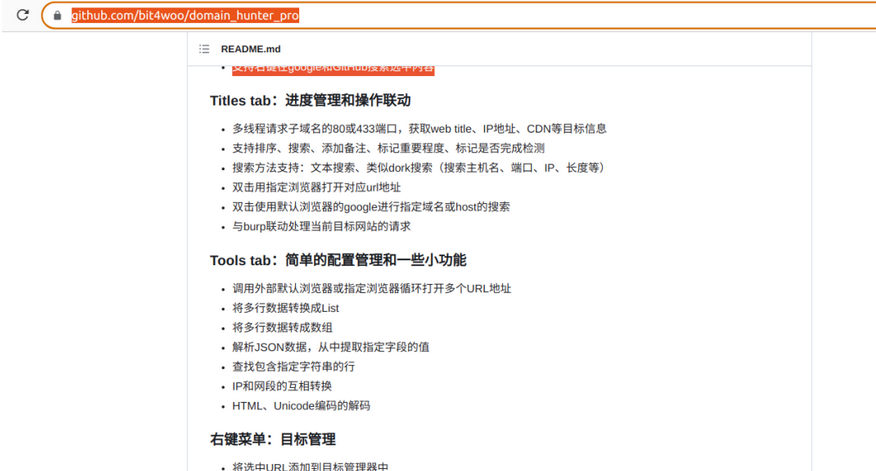Click the line '将多行数据转换成List'

(x=285, y=308)
